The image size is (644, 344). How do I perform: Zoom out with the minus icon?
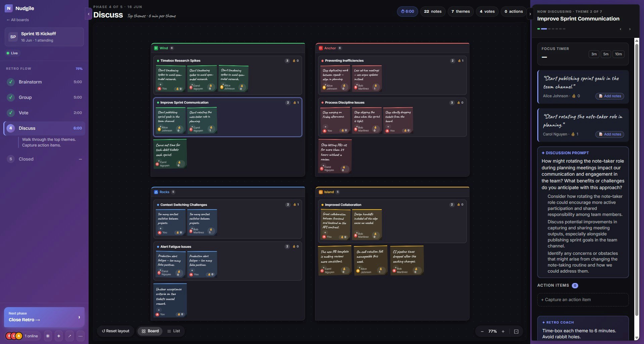click(482, 331)
